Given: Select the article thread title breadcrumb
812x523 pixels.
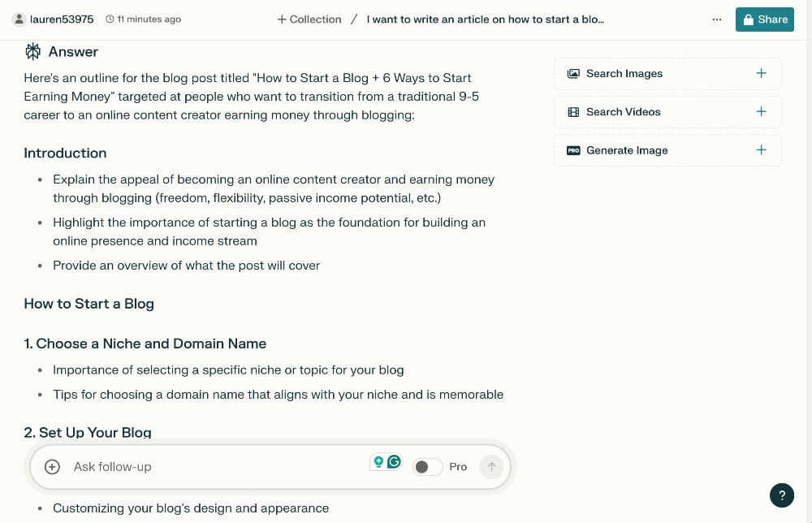Looking at the screenshot, I should click(x=485, y=19).
